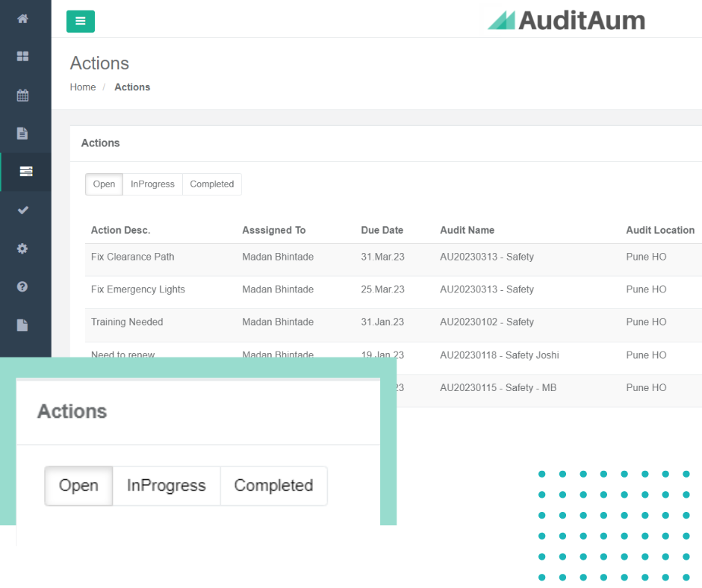Open the Training Needed action
This screenshot has width=702, height=588.
pyautogui.click(x=127, y=322)
